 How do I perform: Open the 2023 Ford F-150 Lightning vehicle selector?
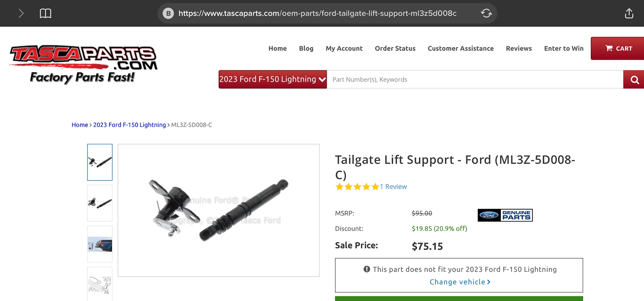click(272, 79)
